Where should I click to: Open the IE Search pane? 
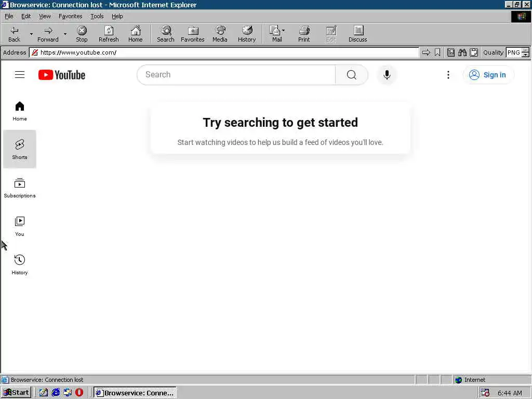point(166,34)
